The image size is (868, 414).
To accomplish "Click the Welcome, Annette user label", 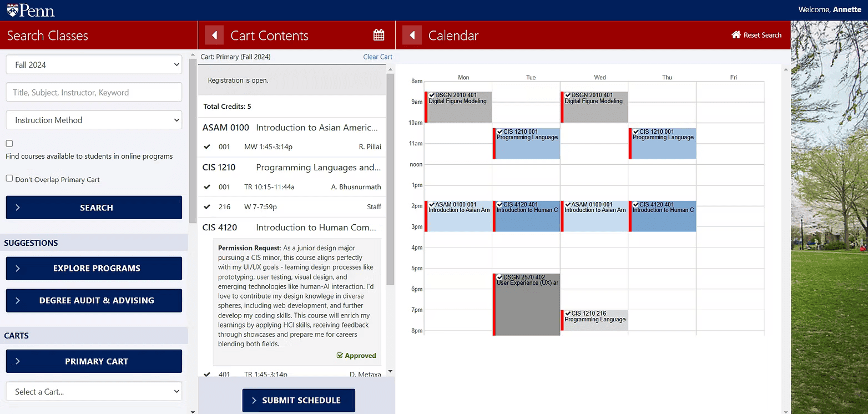I will [830, 9].
